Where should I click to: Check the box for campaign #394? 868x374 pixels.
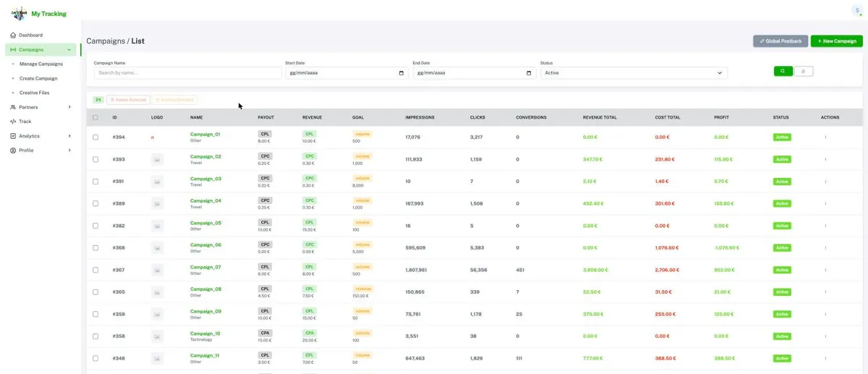(x=95, y=137)
